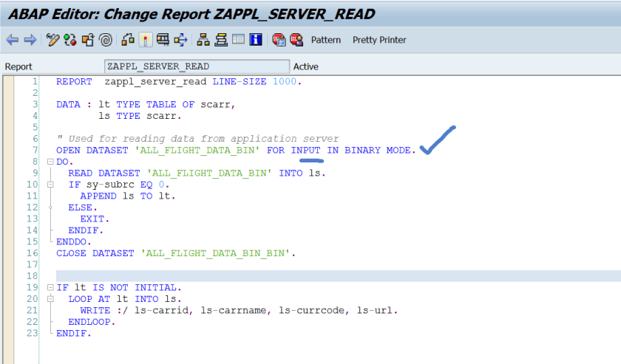Click the WRITE keyword on line 21
621x364 pixels.
[x=95, y=311]
